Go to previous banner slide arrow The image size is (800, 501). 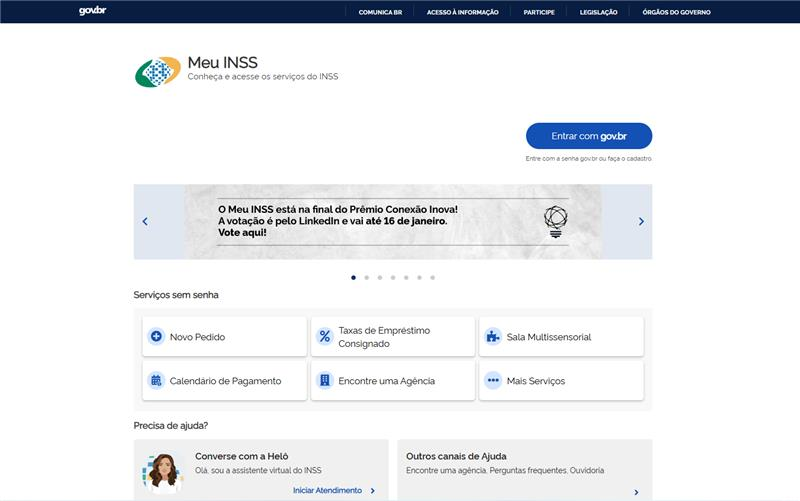click(145, 221)
